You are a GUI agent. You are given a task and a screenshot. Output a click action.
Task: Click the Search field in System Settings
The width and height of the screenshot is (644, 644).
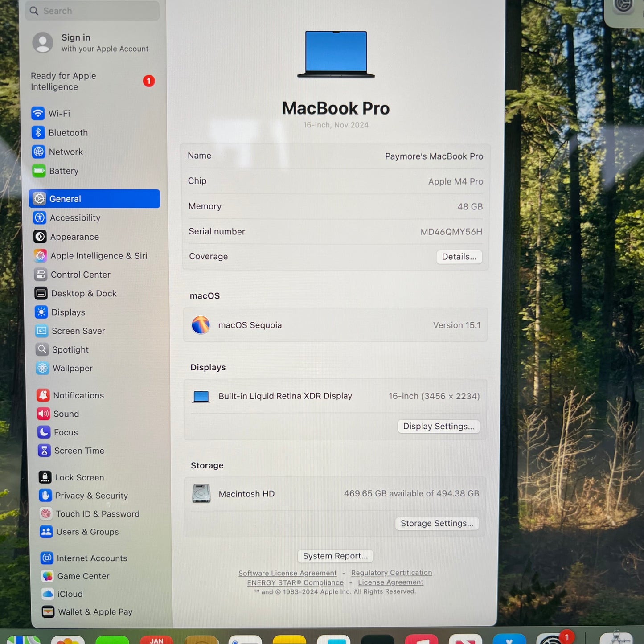[x=92, y=10]
